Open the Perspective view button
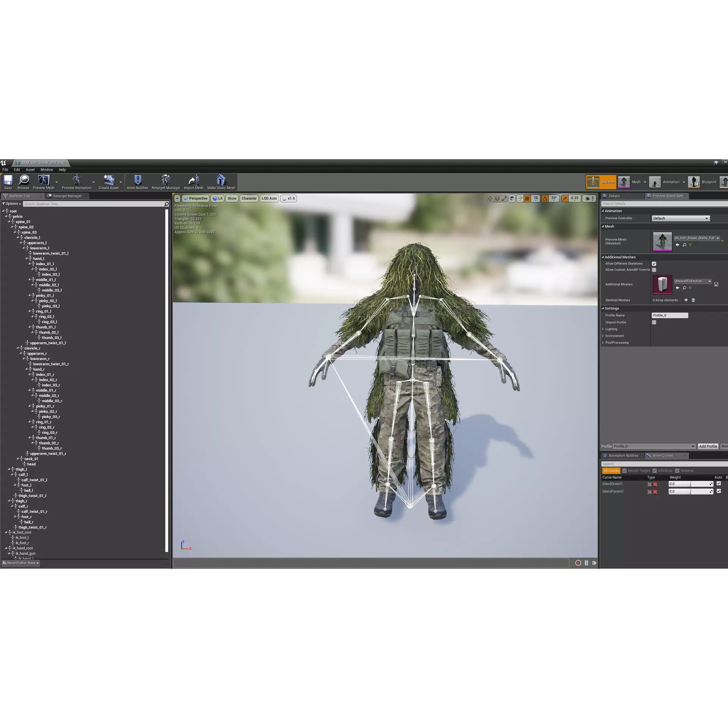Image resolution: width=728 pixels, height=728 pixels. tap(196, 198)
